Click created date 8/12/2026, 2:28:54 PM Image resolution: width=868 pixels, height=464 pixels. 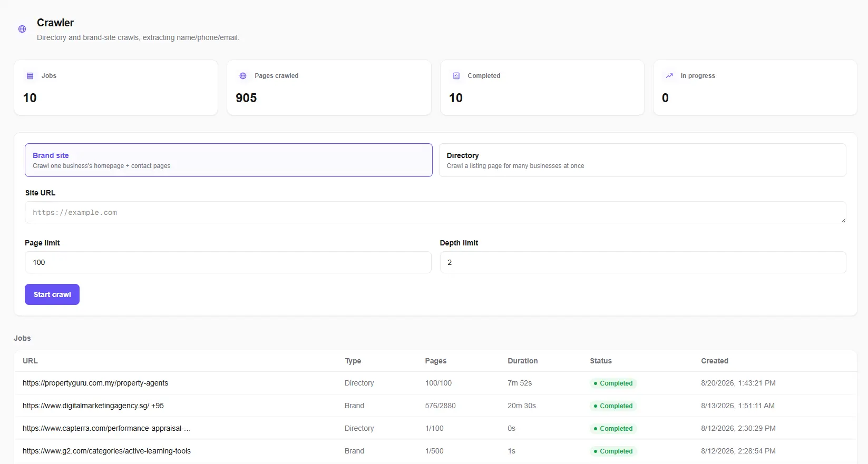(x=738, y=451)
